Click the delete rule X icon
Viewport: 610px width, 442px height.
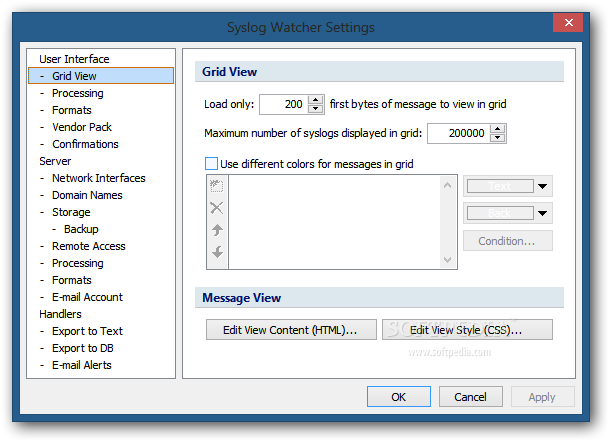click(217, 208)
